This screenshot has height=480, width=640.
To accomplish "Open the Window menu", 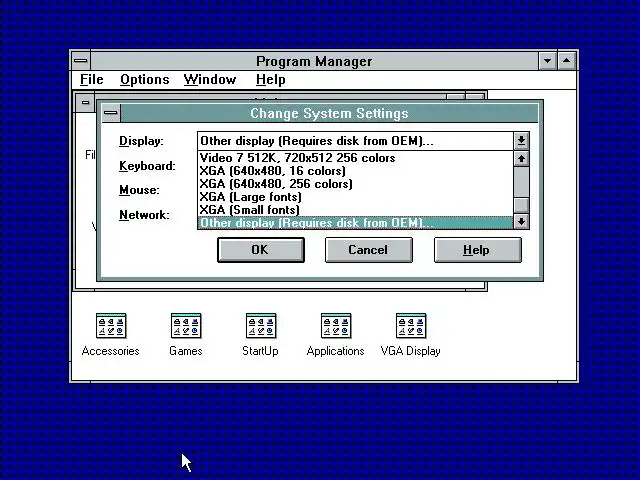I will (x=210, y=79).
